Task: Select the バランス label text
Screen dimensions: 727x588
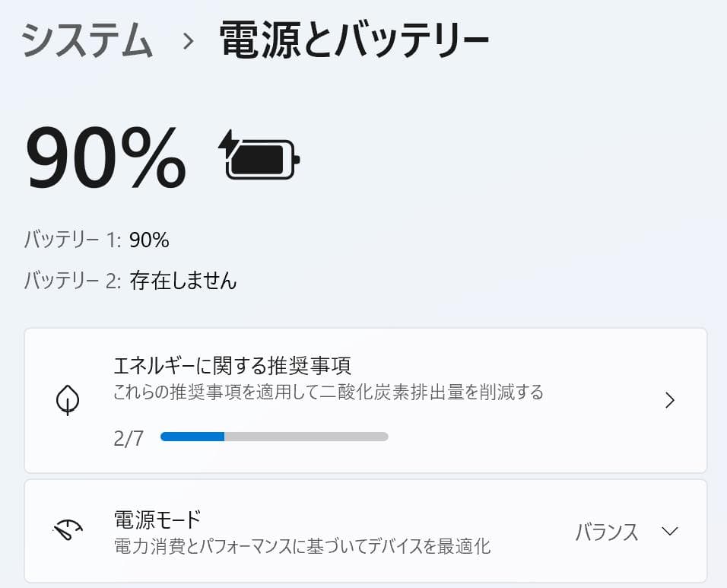Action: pyautogui.click(x=606, y=533)
